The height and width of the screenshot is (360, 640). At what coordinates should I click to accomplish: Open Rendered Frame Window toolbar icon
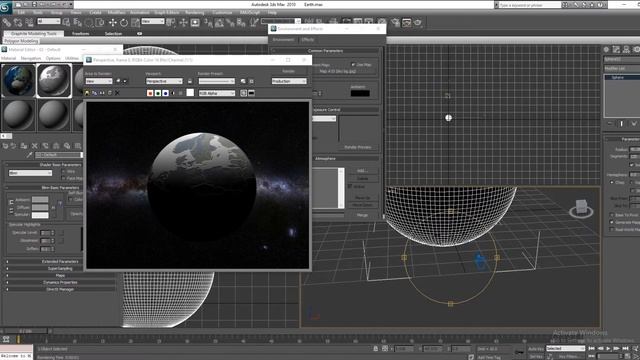[x=407, y=22]
